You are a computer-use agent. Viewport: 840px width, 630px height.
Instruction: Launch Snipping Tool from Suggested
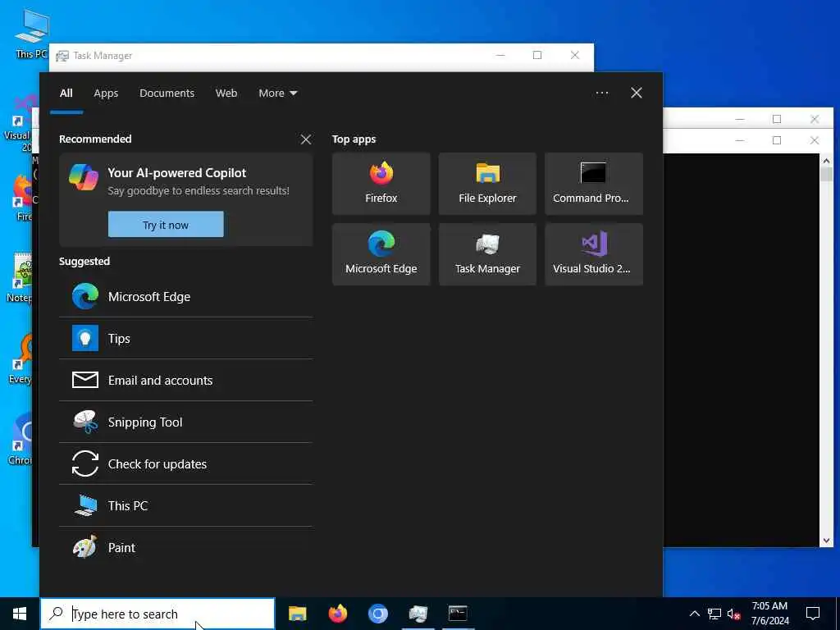point(186,422)
